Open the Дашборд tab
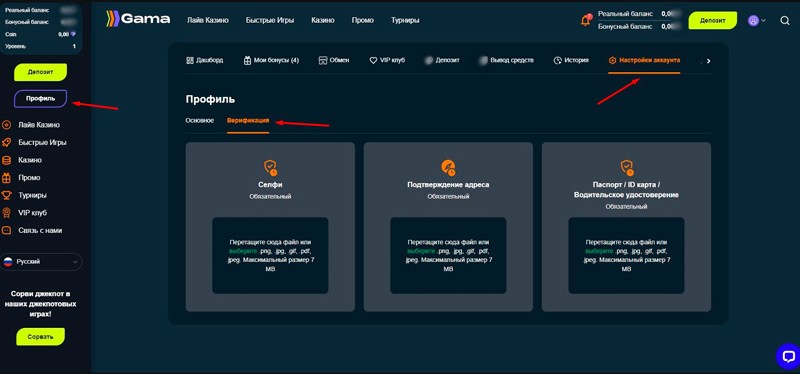Image resolution: width=800 pixels, height=374 pixels. point(205,60)
